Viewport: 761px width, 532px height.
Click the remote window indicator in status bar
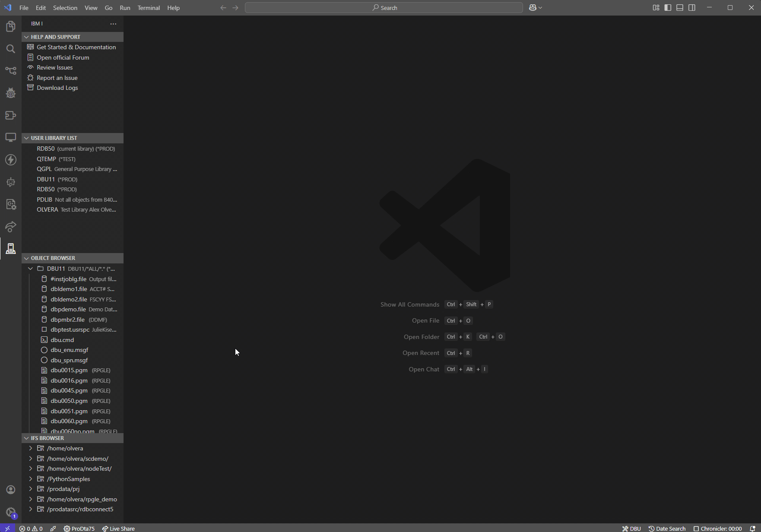[x=7, y=528]
